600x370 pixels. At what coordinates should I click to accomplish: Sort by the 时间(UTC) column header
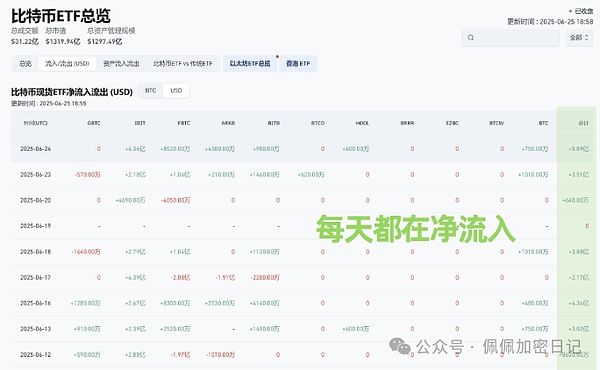(x=36, y=123)
